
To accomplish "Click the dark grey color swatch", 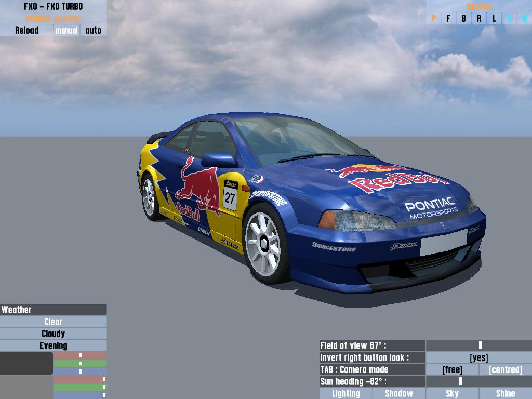I will click(26, 363).
